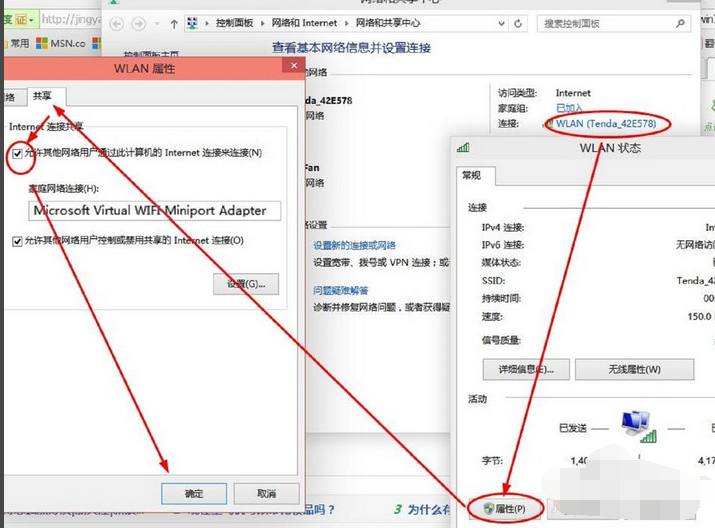Close the WLAN 属性 dialog with red X
715x528 pixels.
click(x=292, y=67)
